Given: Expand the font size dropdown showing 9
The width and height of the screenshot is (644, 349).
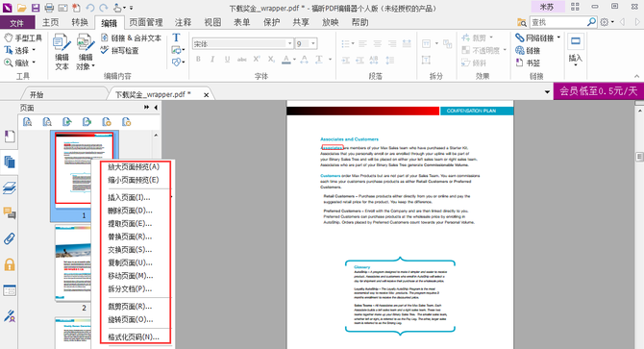Looking at the screenshot, I should pos(313,43).
